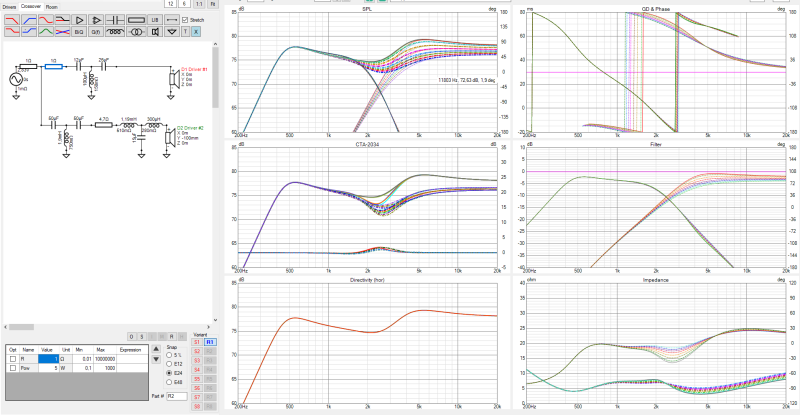
Task: Switch to the Drivers tab
Action: pos(9,7)
